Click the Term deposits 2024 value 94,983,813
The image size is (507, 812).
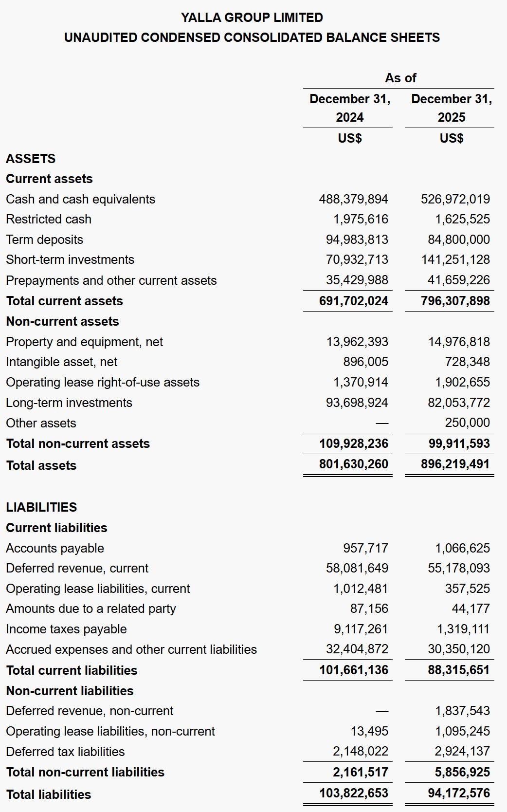[x=357, y=240]
